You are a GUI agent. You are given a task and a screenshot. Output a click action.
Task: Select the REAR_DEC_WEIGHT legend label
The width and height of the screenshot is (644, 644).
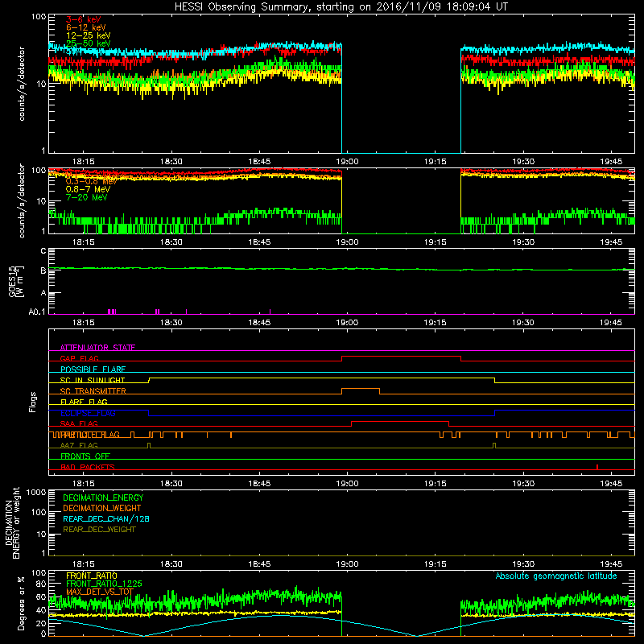pos(99,530)
